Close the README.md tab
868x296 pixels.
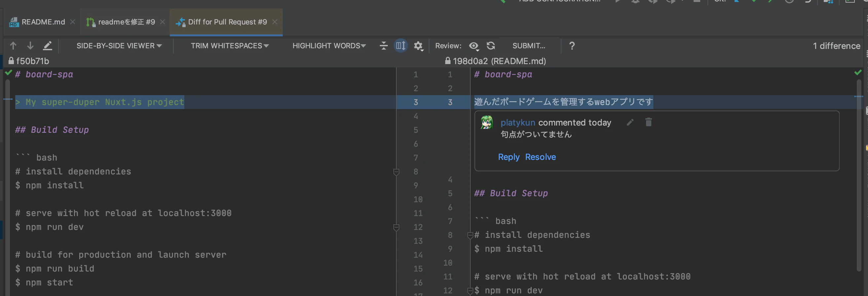click(72, 22)
